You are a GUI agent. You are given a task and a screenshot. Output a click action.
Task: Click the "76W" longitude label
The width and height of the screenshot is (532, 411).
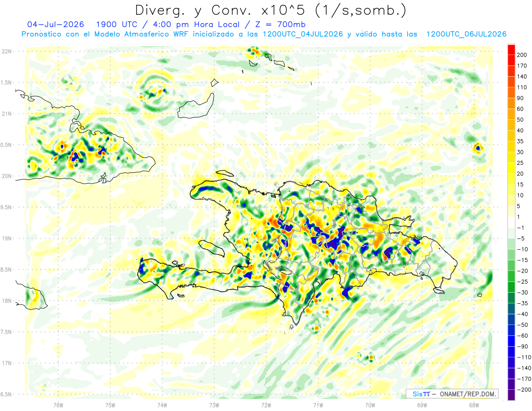click(x=58, y=405)
